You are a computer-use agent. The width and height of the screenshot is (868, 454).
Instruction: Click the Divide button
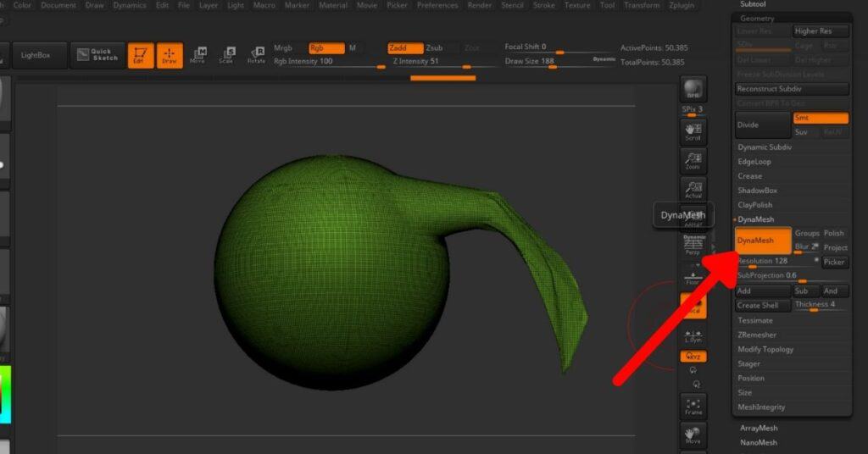[x=761, y=125]
